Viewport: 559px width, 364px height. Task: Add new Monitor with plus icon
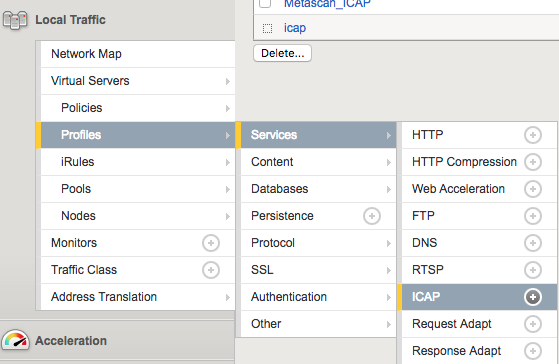click(x=211, y=243)
